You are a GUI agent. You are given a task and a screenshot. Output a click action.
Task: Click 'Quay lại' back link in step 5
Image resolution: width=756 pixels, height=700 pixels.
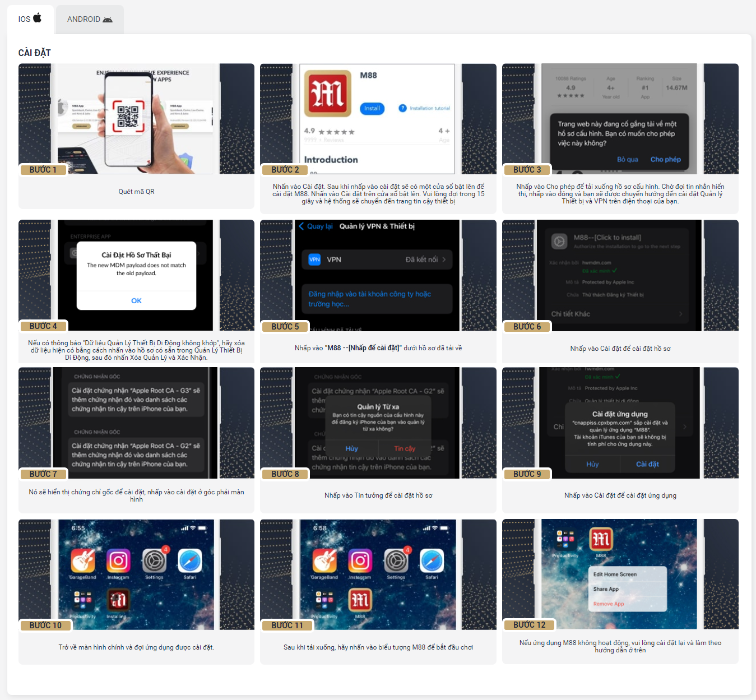click(320, 226)
